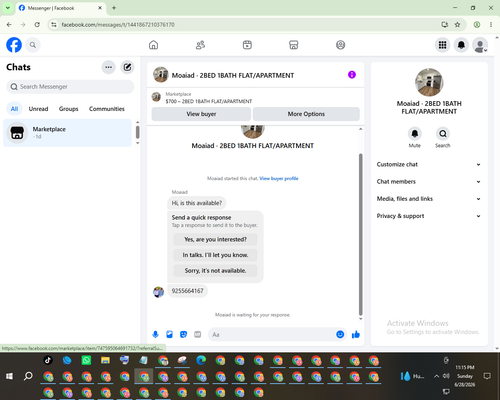Open Chrome tab search dropdown arrow
This screenshot has width=500, height=400.
pyautogui.click(x=8, y=8)
